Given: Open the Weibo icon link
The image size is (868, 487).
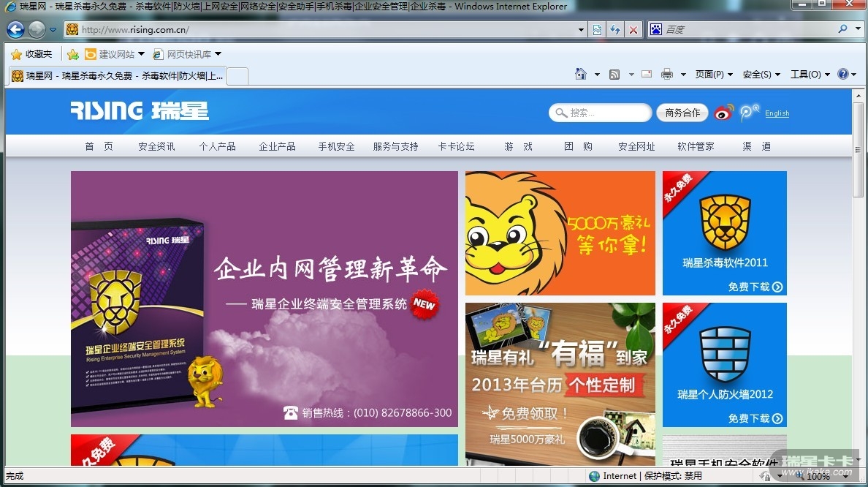Looking at the screenshot, I should tap(723, 113).
